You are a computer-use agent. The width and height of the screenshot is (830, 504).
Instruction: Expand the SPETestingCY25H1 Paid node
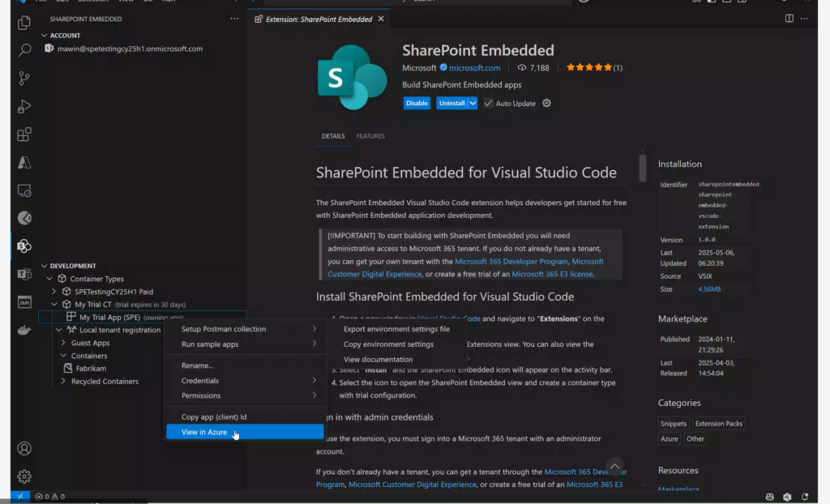[x=54, y=291]
